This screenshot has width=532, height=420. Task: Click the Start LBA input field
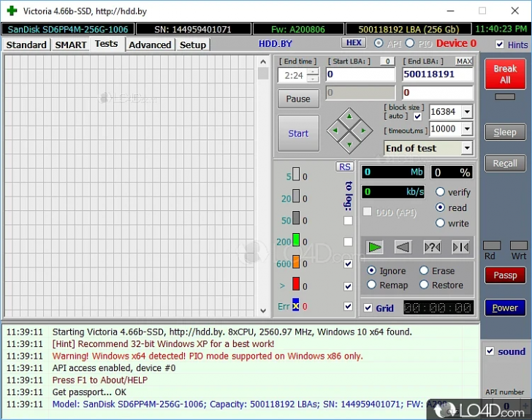pyautogui.click(x=360, y=75)
